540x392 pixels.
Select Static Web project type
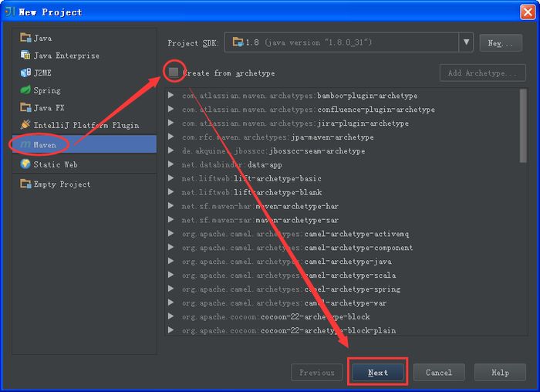click(x=84, y=164)
